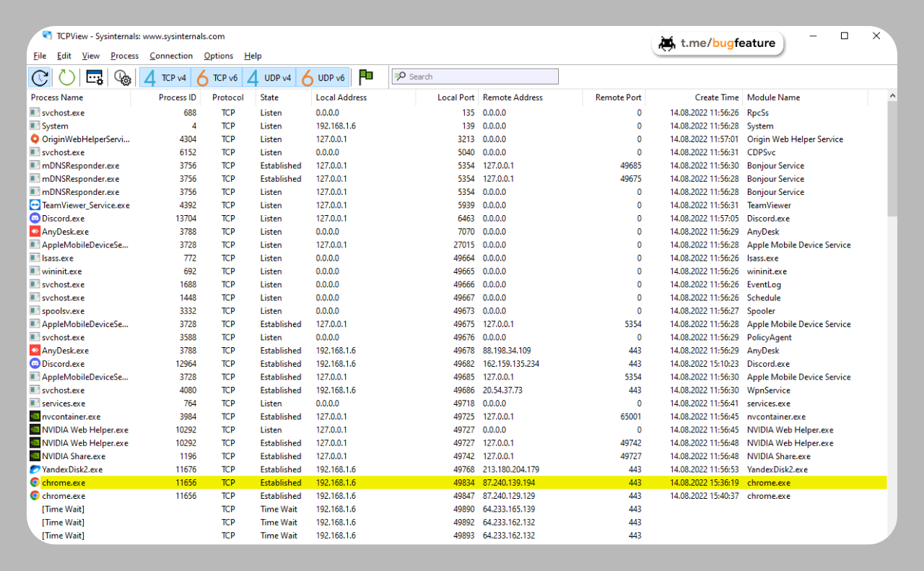Image resolution: width=924 pixels, height=571 pixels.
Task: Focus the Search input field
Action: click(x=475, y=77)
